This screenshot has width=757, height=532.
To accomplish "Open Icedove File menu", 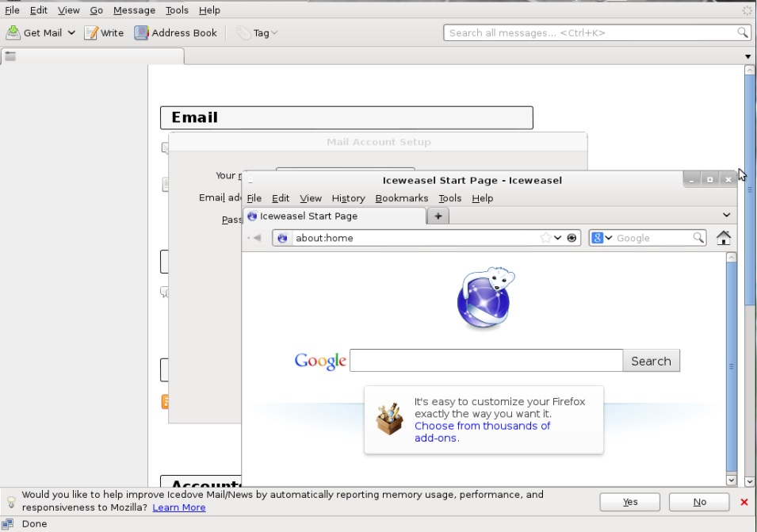I will pos(12,10).
